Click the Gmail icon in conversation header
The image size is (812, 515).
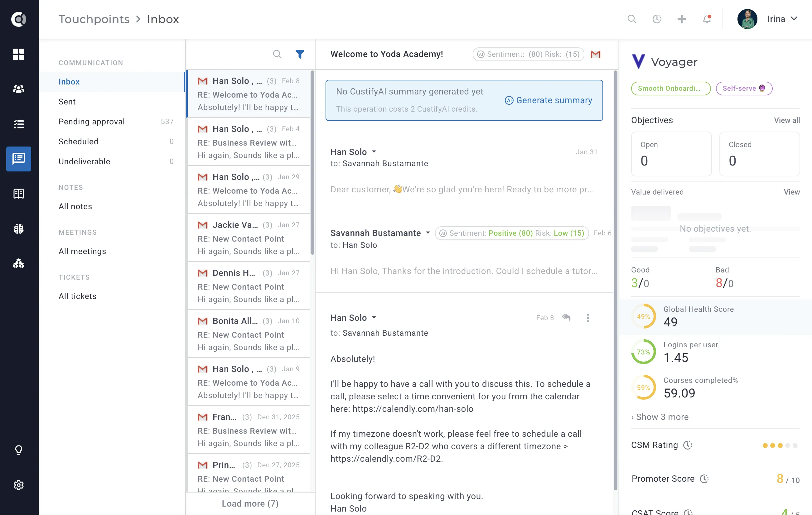pos(596,54)
